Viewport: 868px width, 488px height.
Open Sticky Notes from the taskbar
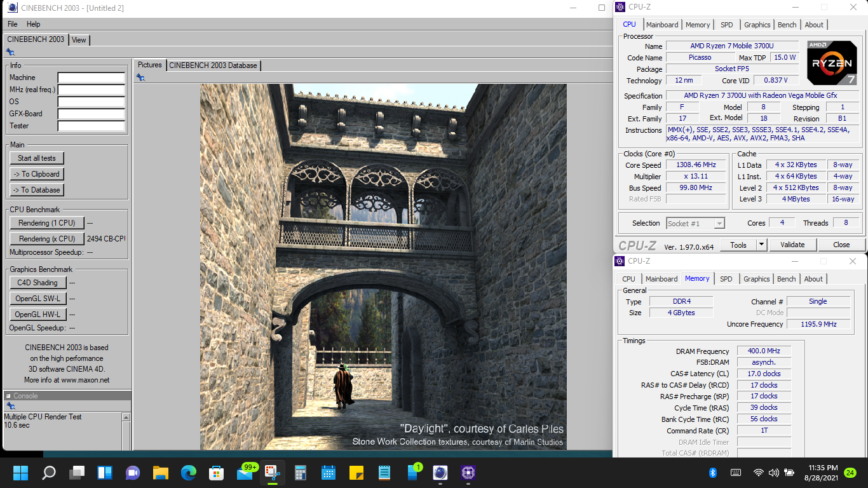point(356,473)
